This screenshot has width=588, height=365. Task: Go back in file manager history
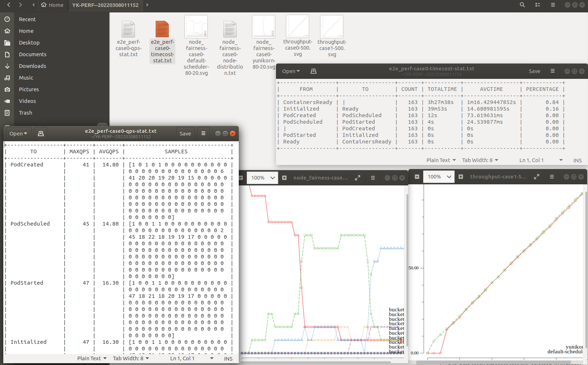tap(9, 5)
